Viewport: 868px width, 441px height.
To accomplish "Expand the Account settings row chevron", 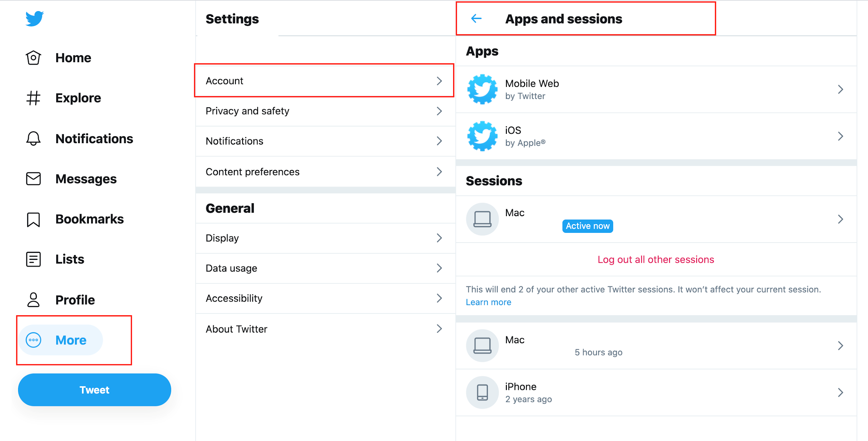I will (x=439, y=81).
